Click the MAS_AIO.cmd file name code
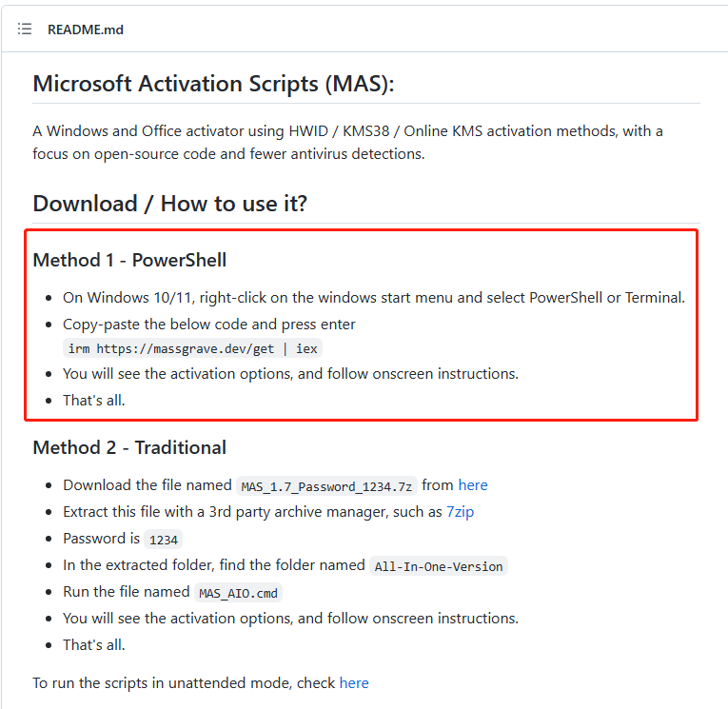 coord(239,593)
